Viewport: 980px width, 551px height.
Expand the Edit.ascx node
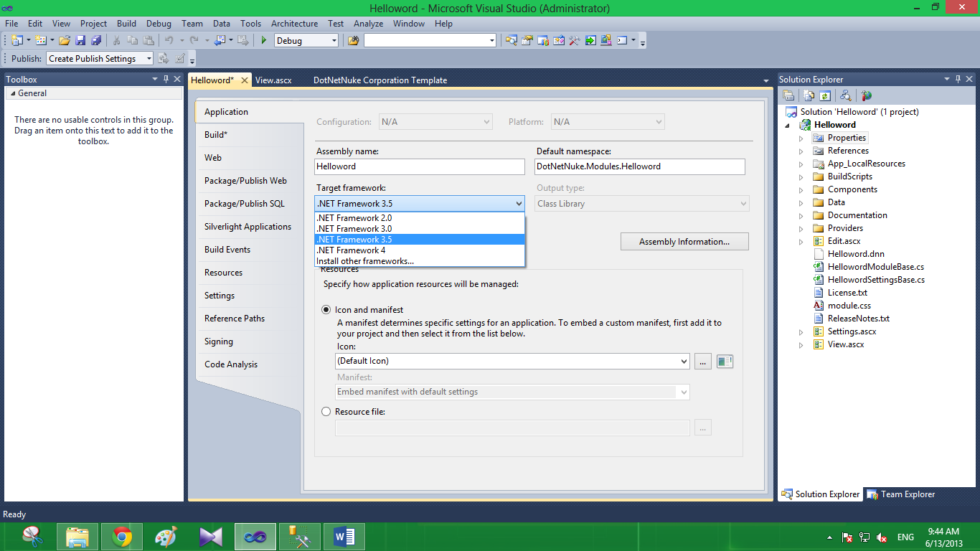pos(801,241)
